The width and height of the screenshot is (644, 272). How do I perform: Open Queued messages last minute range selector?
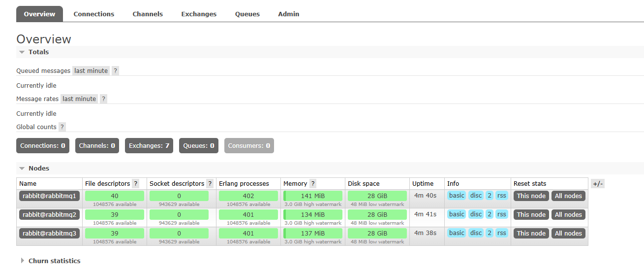pos(91,71)
